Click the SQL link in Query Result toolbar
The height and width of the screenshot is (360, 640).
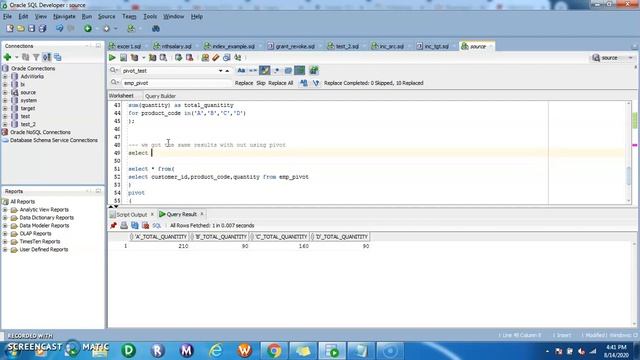(157, 225)
